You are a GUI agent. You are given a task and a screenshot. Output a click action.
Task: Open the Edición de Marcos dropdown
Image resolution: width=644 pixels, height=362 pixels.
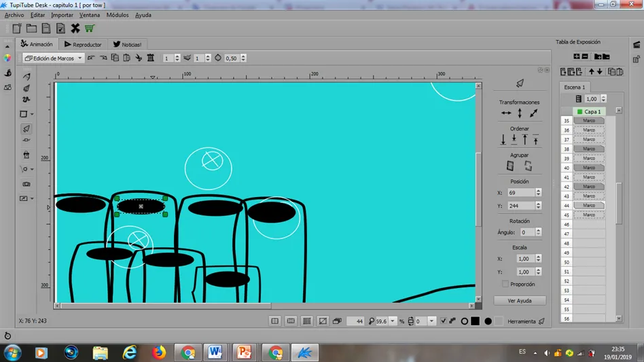tap(53, 58)
